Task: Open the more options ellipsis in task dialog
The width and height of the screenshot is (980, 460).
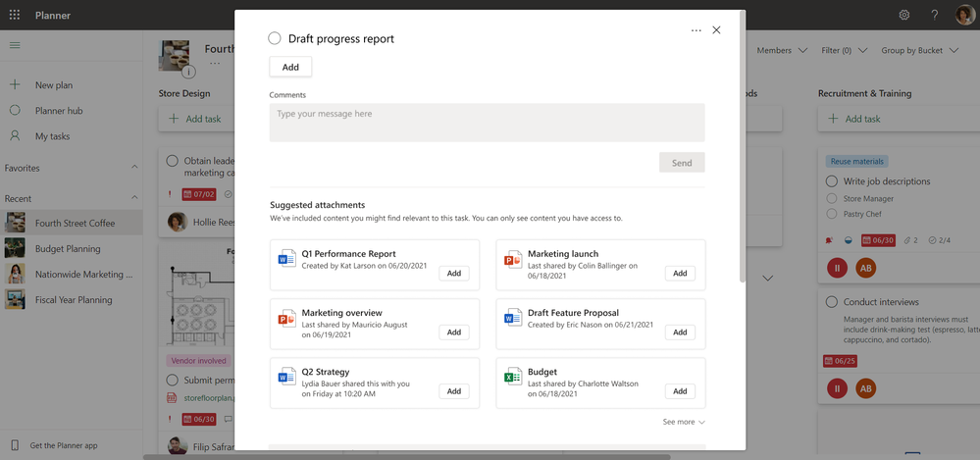Action: click(696, 30)
